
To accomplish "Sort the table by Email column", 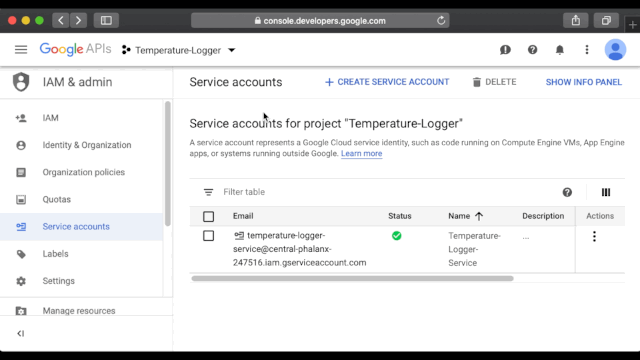I will (x=243, y=216).
